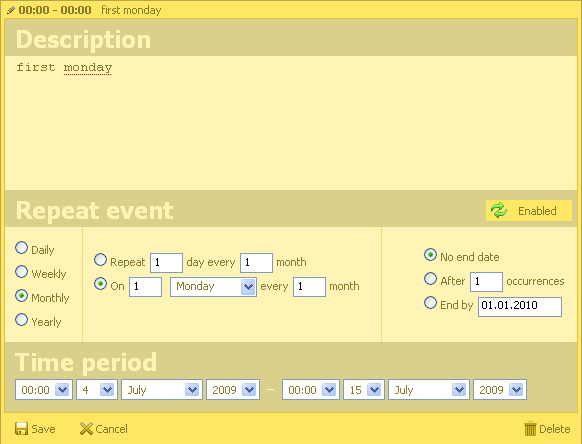The image size is (582, 444).
Task: Click the description text area
Action: click(291, 123)
